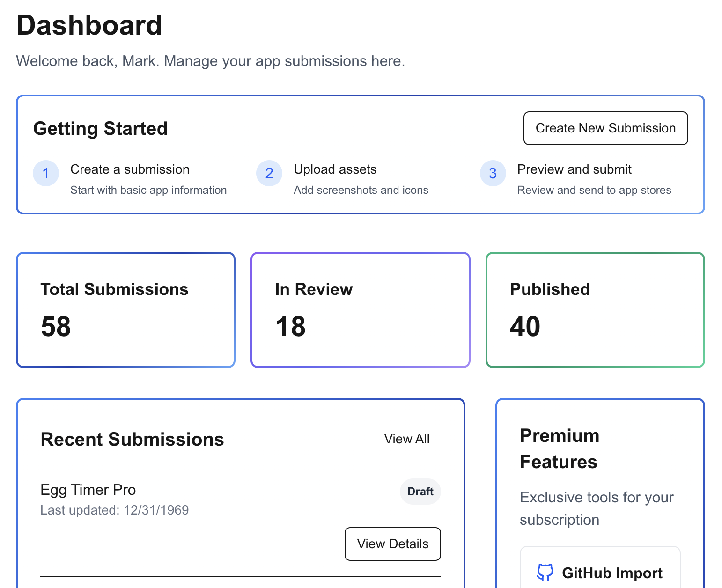Click the Recent Submissions heading
Screen dimensions: 722x588
[132, 439]
